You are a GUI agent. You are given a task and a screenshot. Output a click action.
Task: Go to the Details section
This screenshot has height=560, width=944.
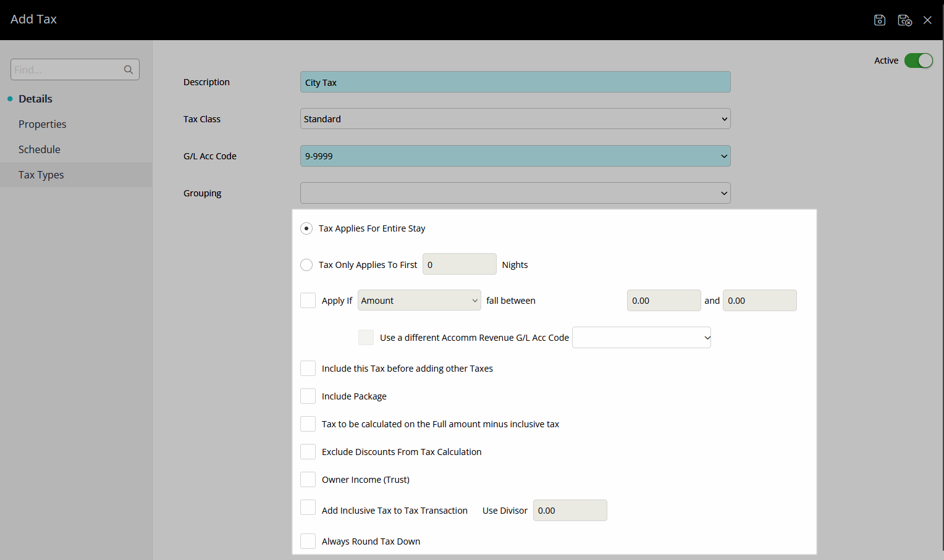point(35,99)
